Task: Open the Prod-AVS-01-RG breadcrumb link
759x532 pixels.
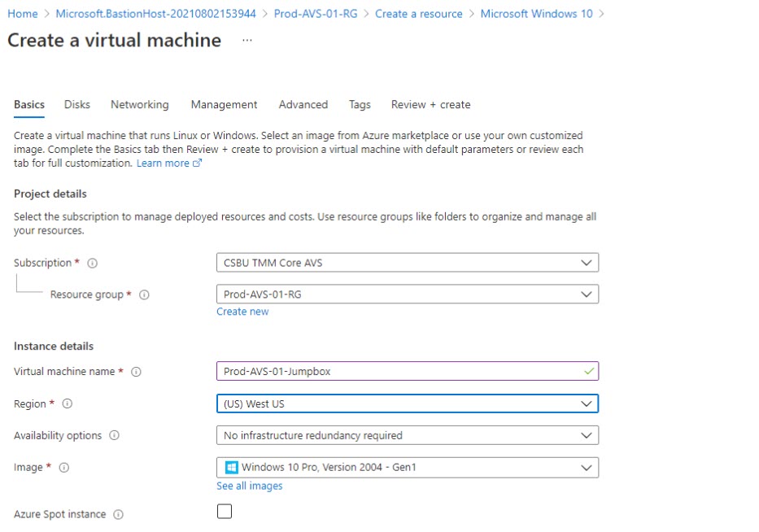Action: [x=316, y=14]
